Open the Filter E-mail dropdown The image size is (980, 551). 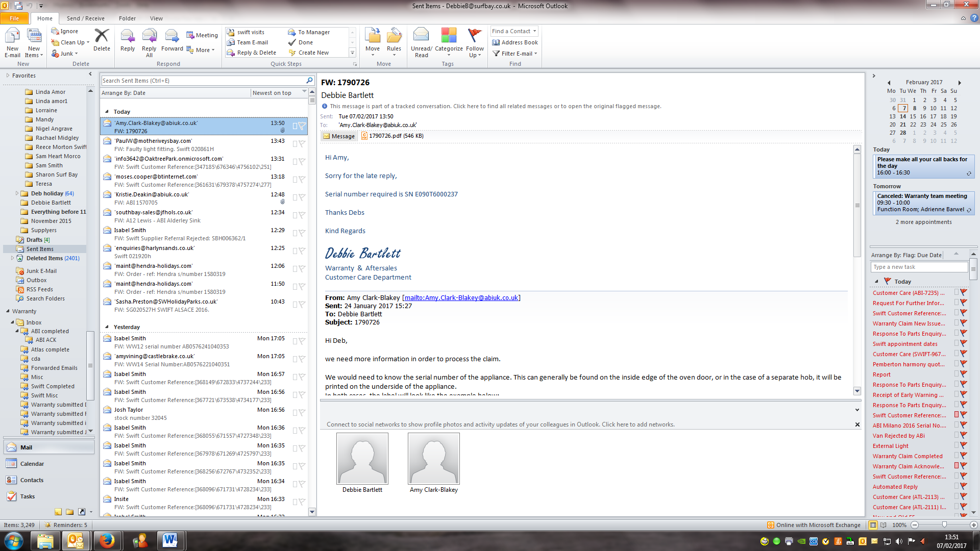pos(516,54)
